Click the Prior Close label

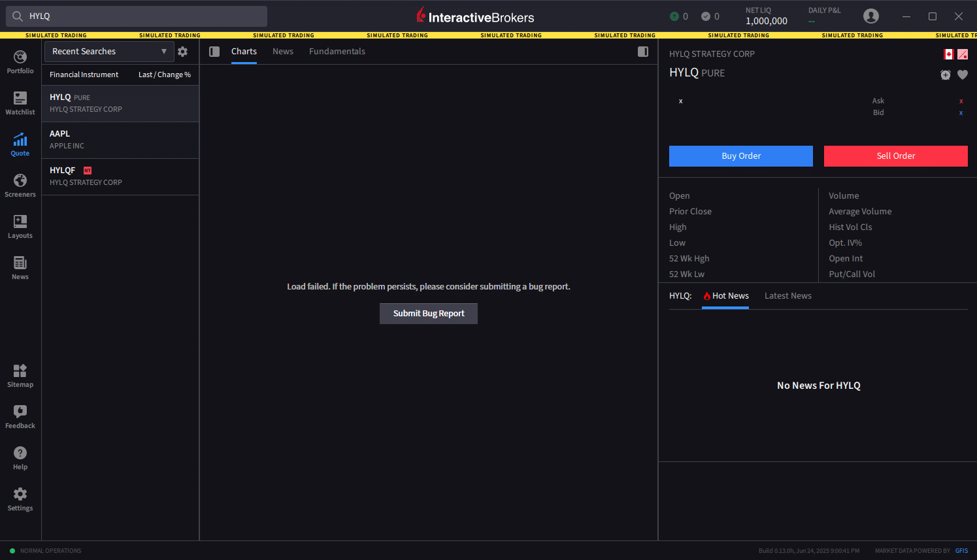(x=690, y=212)
